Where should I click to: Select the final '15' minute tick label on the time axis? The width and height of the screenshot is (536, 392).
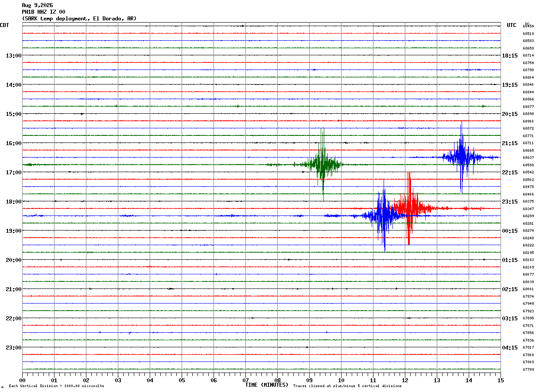(501, 380)
